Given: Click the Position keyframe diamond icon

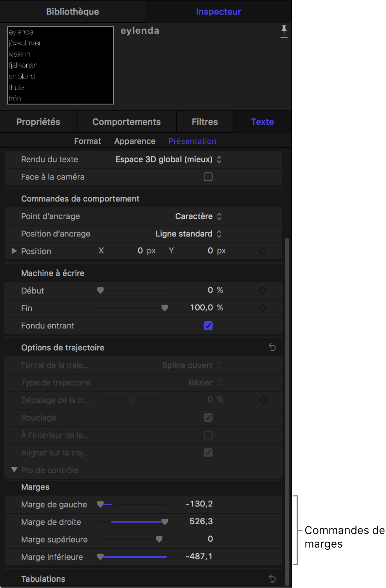Looking at the screenshot, I should [263, 251].
